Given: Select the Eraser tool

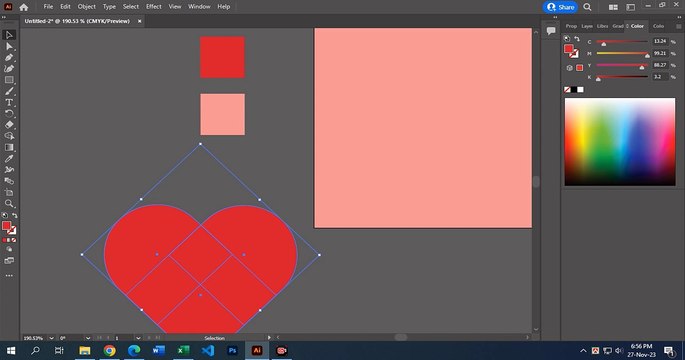Looking at the screenshot, I should (x=9, y=125).
